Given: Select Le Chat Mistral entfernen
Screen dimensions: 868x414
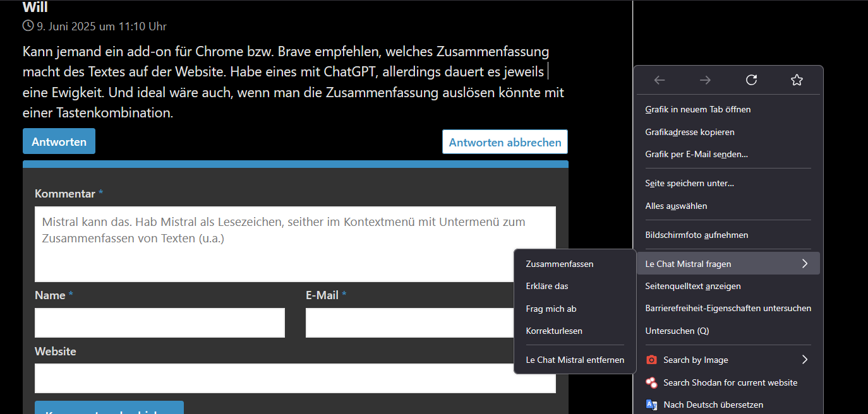Looking at the screenshot, I should click(575, 360).
